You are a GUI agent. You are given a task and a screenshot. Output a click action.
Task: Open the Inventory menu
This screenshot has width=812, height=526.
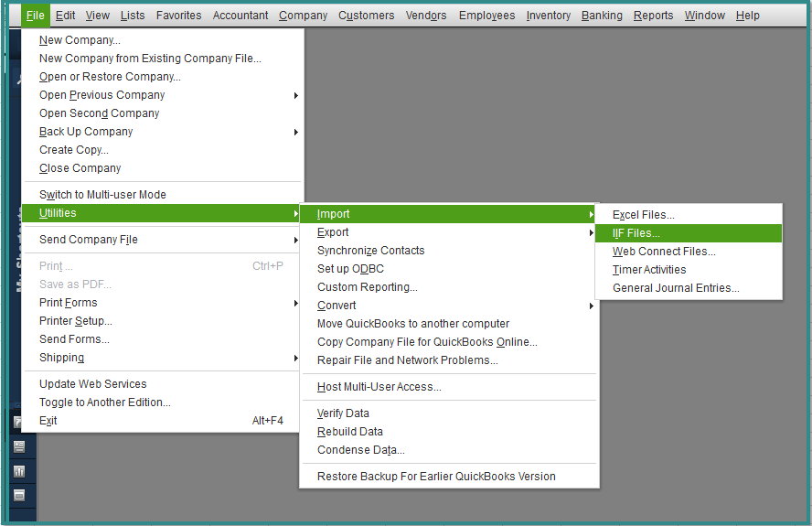pos(549,16)
